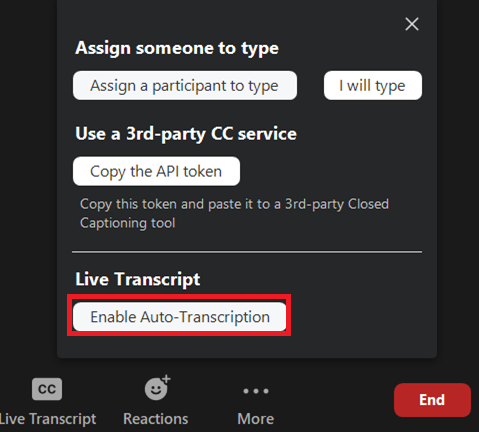
Task: Click the divider line above Live Transcript
Action: (x=247, y=252)
